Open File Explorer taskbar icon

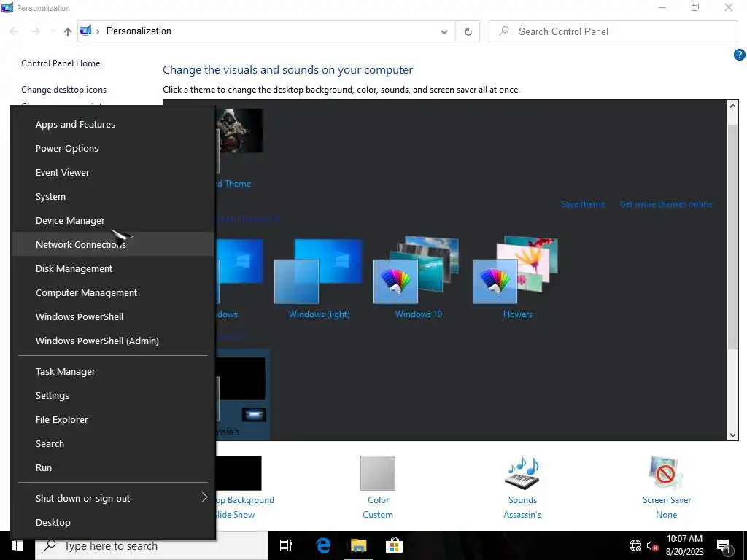358,545
